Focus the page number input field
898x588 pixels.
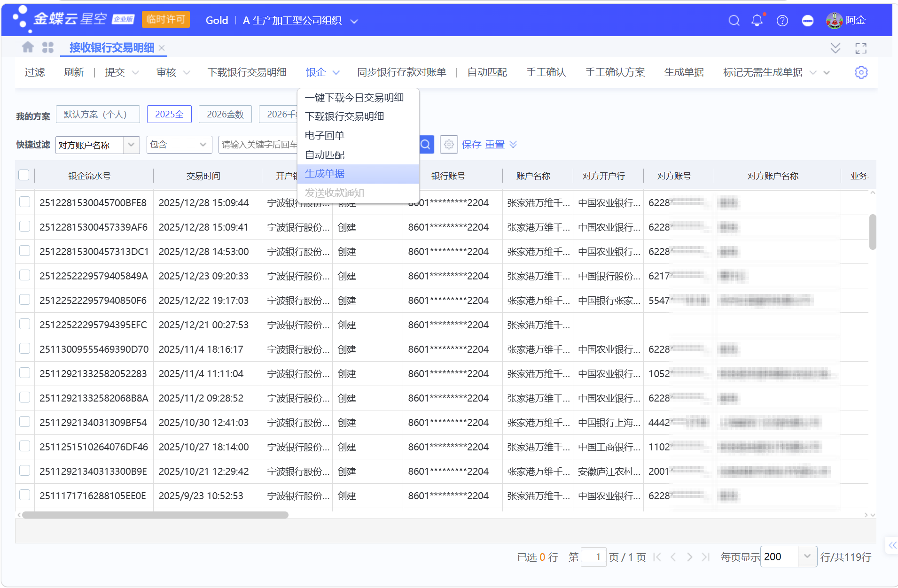(593, 557)
